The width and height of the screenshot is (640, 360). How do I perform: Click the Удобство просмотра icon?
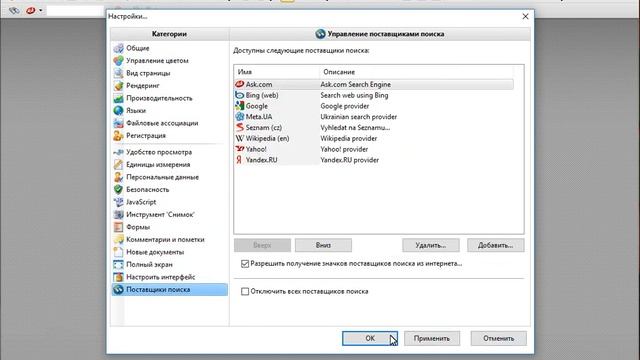point(118,152)
